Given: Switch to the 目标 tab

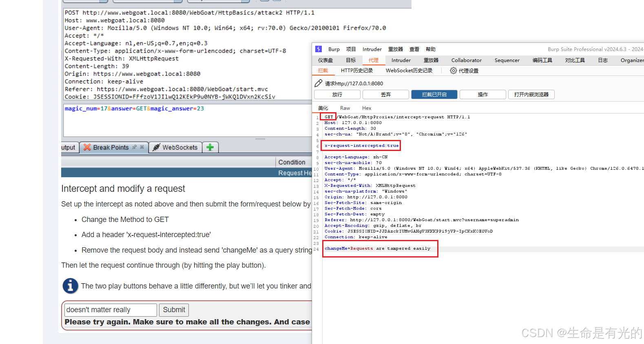Looking at the screenshot, I should pyautogui.click(x=351, y=60).
